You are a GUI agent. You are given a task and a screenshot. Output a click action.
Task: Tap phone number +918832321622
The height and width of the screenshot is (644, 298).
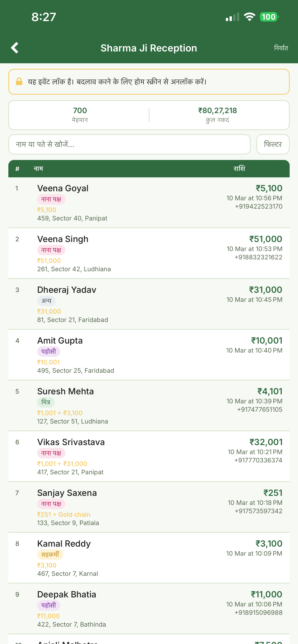point(258,257)
